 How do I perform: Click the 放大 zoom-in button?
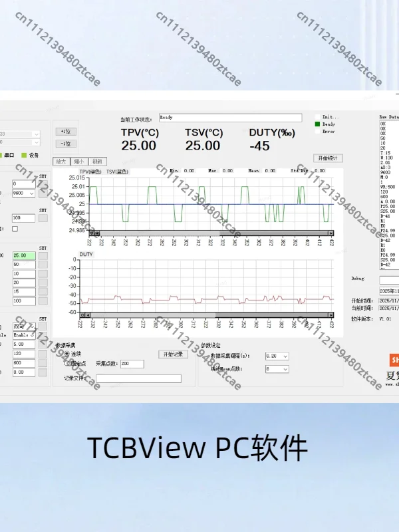(61, 161)
